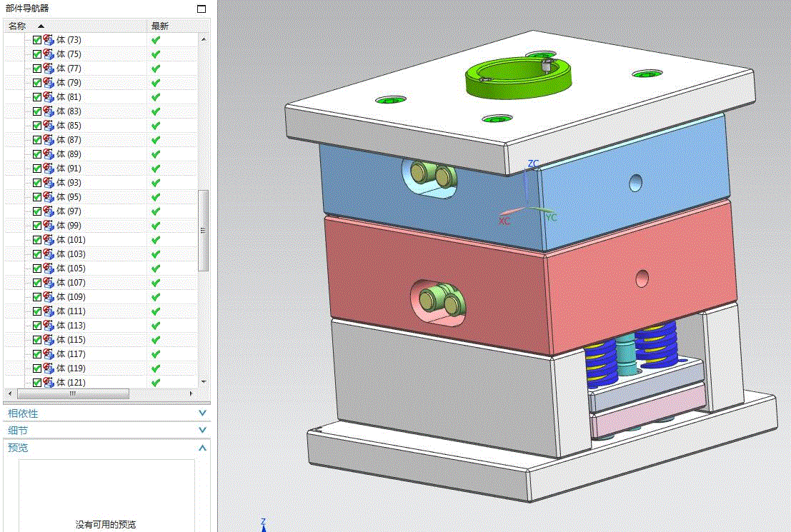Sort by the 最新 column header
This screenshot has width=791, height=532.
pos(172,26)
